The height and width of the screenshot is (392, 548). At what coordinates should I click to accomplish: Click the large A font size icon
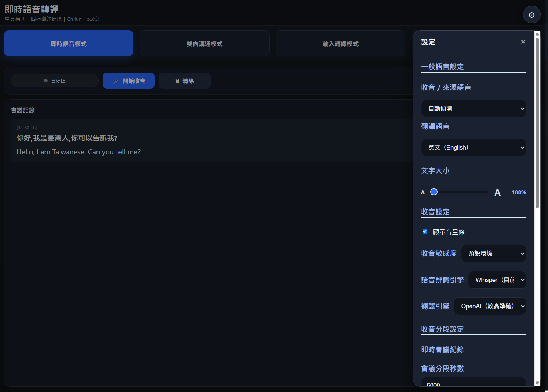pyautogui.click(x=497, y=192)
